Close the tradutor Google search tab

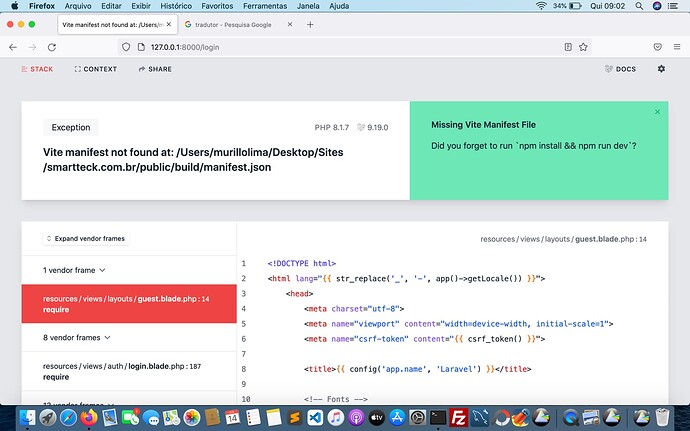(290, 25)
